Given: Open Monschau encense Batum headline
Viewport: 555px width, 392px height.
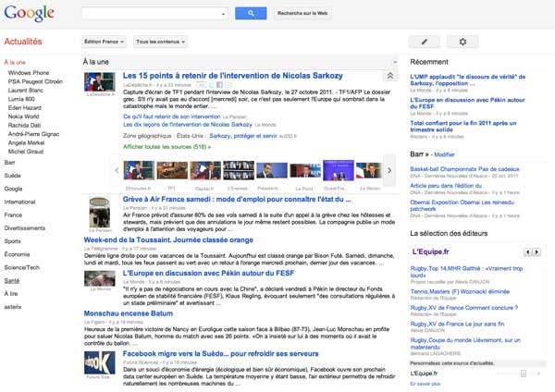Looking at the screenshot, I should tap(129, 313).
